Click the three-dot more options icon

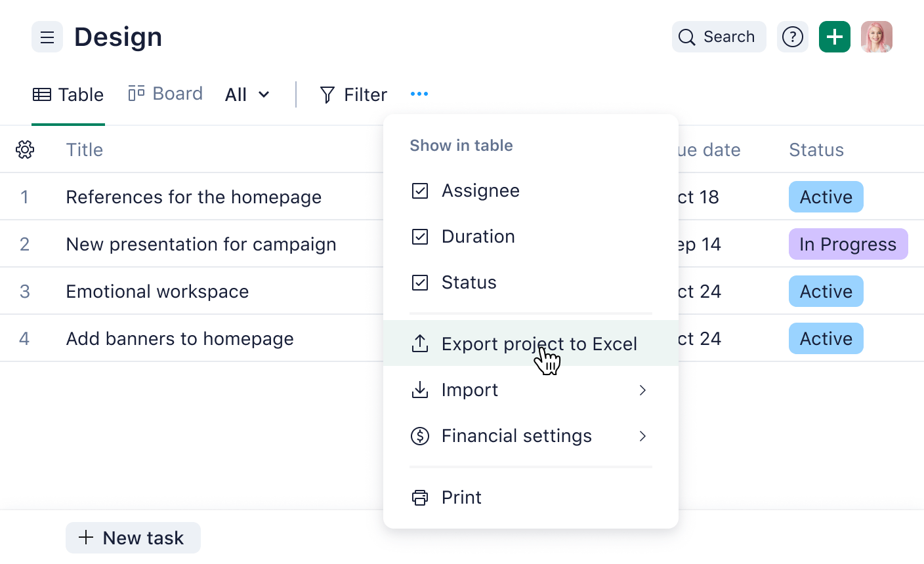tap(419, 94)
